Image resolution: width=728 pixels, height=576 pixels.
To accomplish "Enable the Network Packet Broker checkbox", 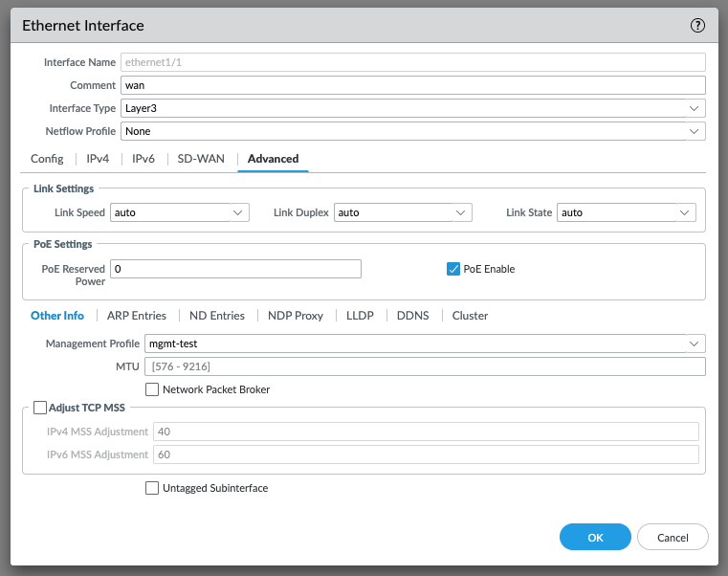I will coord(152,389).
